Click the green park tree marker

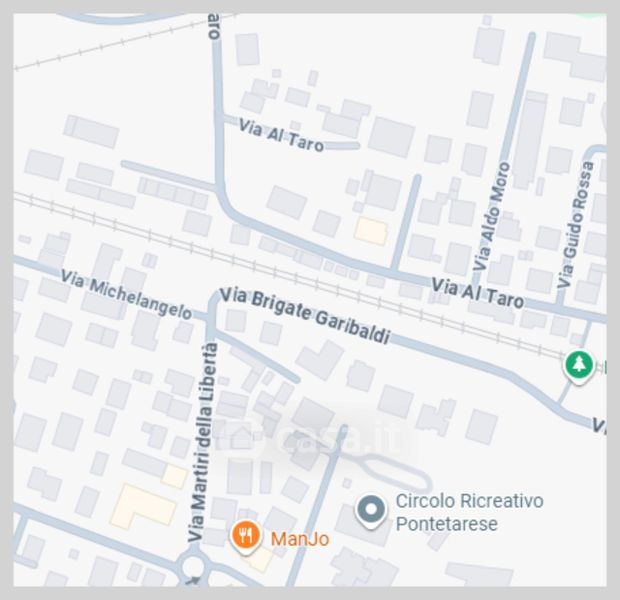click(x=578, y=365)
